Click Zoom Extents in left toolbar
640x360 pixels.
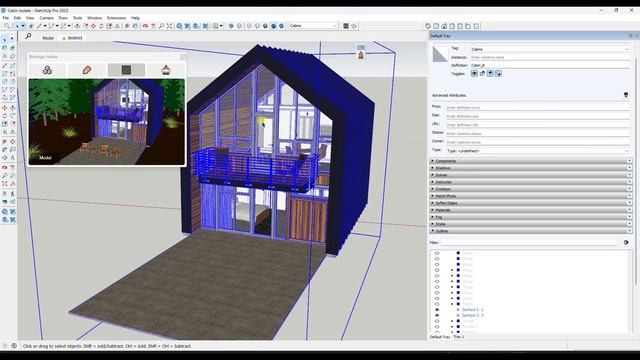point(4,184)
